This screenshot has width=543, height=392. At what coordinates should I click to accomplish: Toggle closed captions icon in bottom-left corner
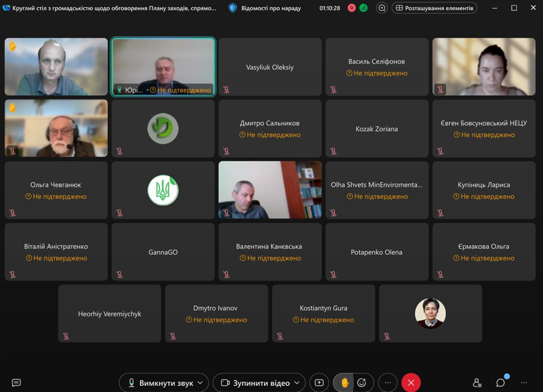click(16, 383)
